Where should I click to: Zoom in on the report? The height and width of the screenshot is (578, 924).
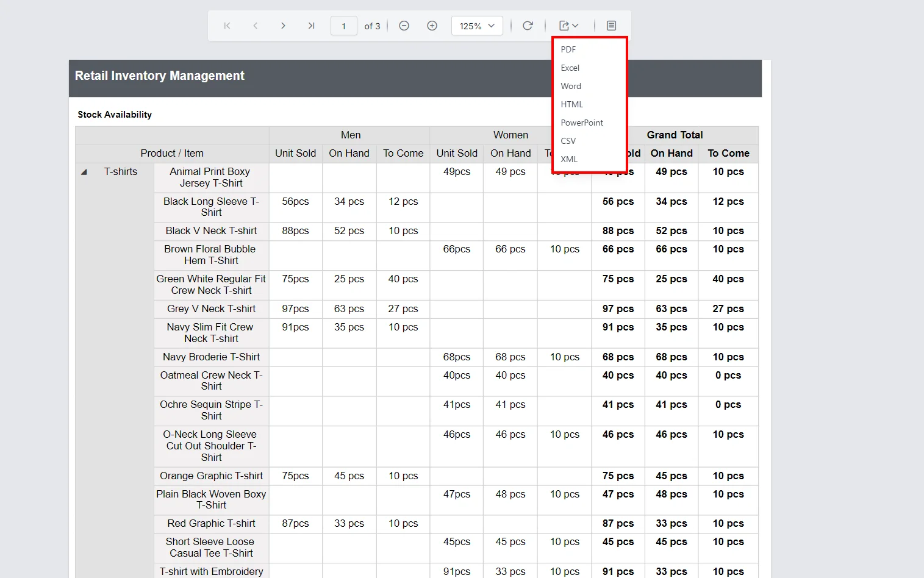[432, 26]
